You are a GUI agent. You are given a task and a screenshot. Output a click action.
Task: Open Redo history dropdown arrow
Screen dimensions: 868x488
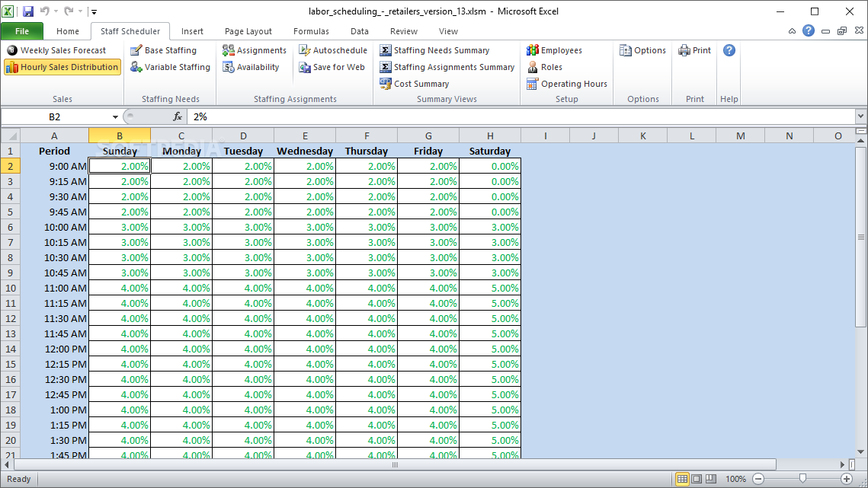click(80, 11)
